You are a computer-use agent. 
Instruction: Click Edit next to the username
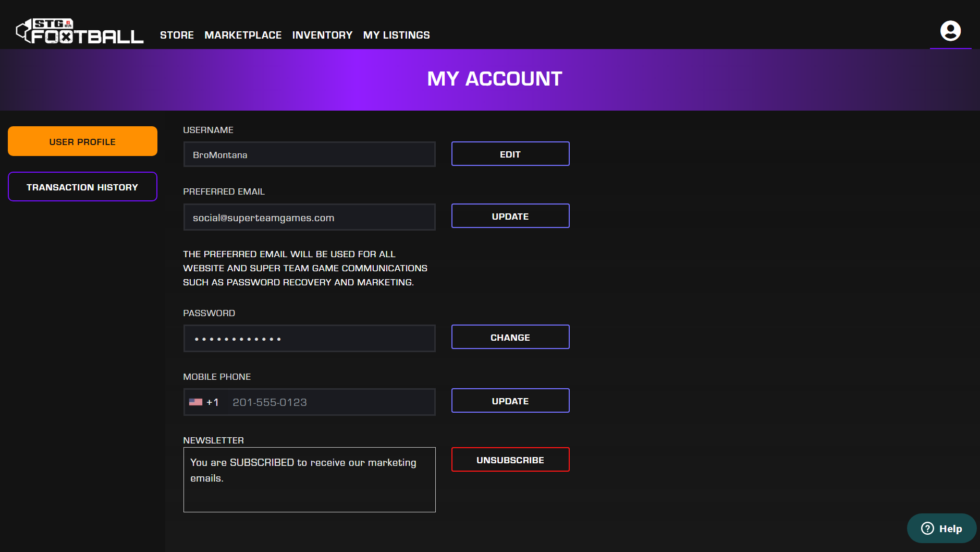tap(510, 154)
